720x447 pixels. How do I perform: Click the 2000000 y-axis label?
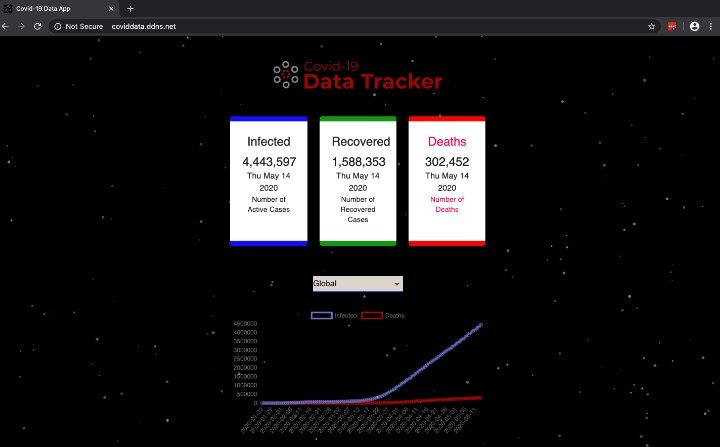pos(245,368)
